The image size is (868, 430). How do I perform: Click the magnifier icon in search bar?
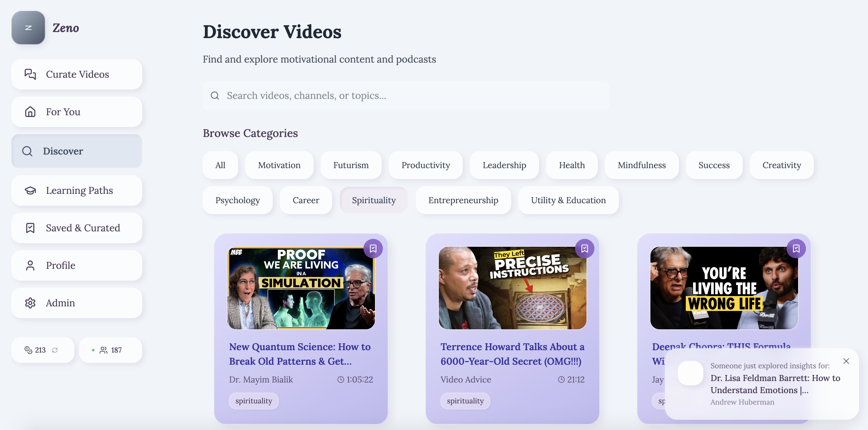pyautogui.click(x=215, y=96)
